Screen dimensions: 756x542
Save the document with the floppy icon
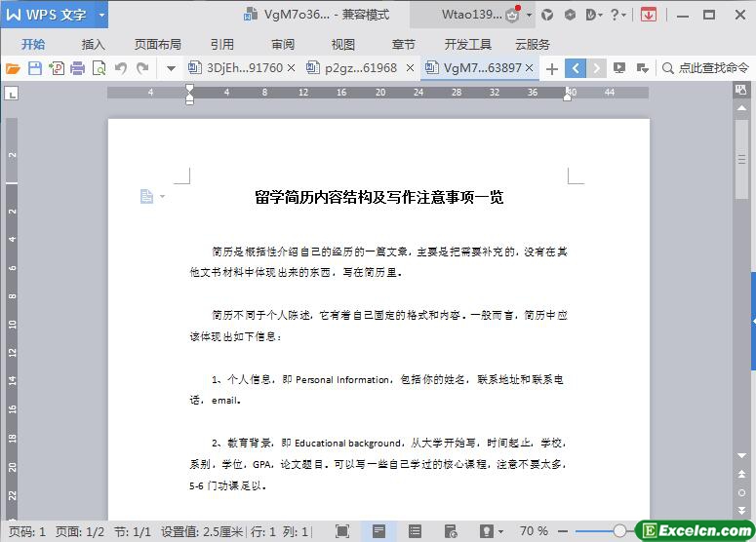coord(35,68)
